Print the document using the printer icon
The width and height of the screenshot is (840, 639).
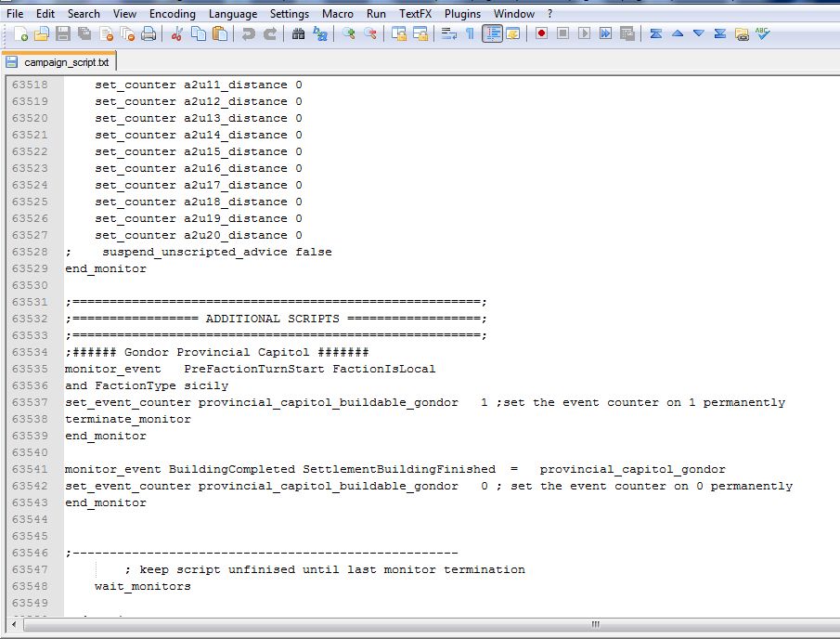click(149, 33)
